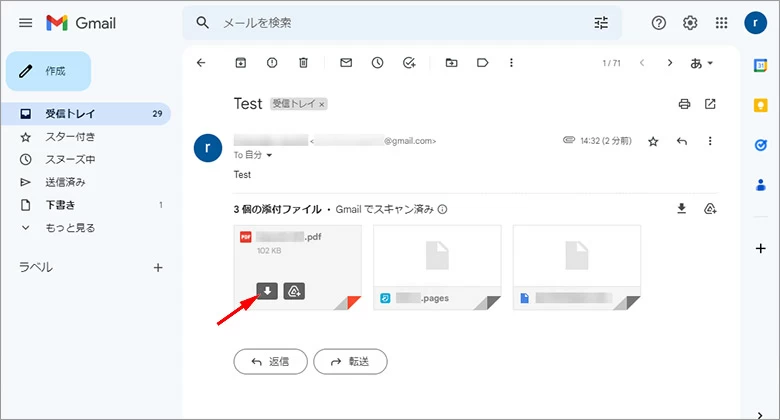780x420 pixels.
Task: Download the PDF attachment using download icon
Action: [x=267, y=291]
